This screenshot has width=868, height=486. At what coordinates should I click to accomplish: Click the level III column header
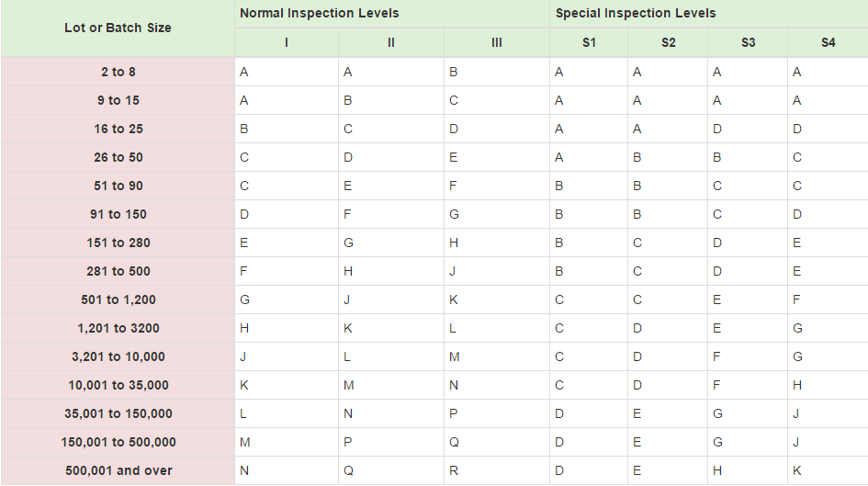click(497, 42)
